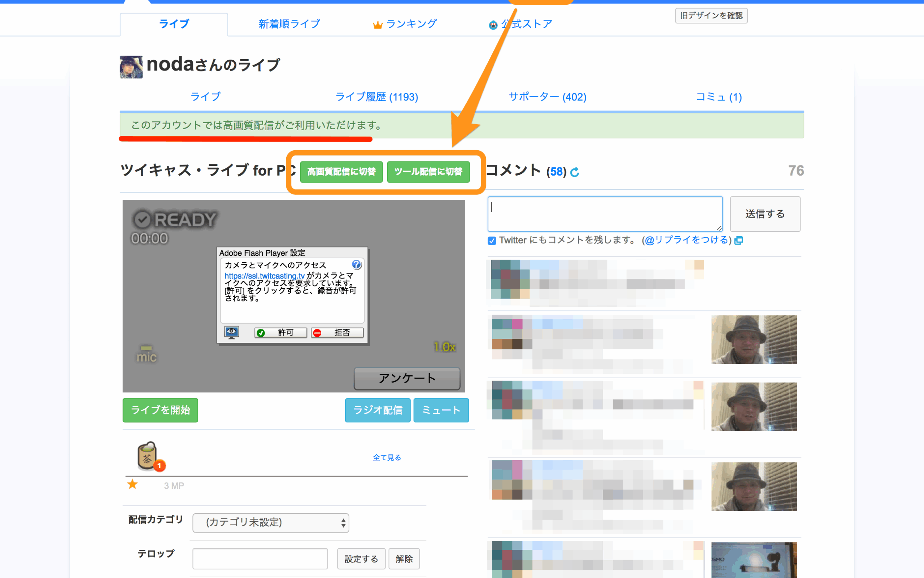Click the tea item icon
Screen dimensions: 924x578
(x=147, y=456)
